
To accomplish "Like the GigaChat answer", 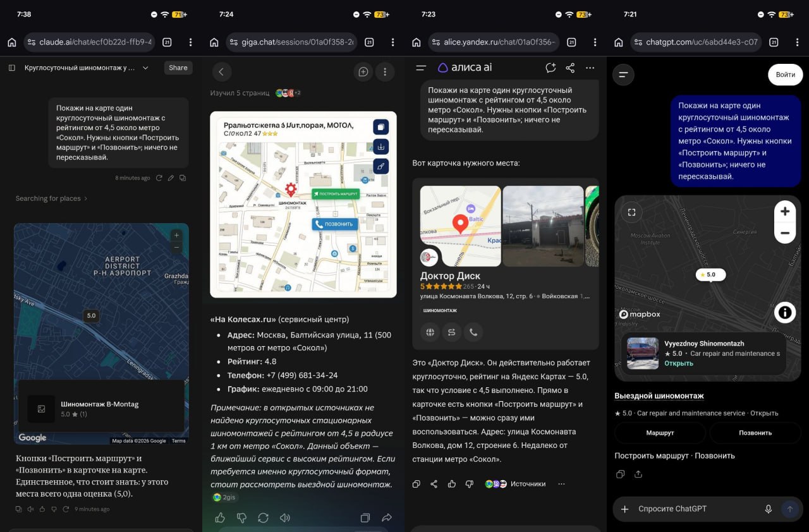I will pyautogui.click(x=220, y=517).
